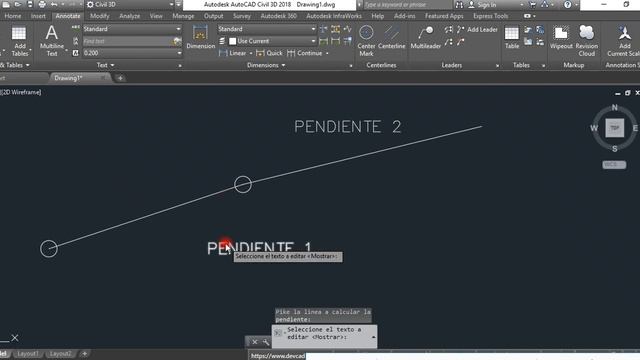Open the Insert ribbon tab
The image size is (640, 360).
coord(38,16)
